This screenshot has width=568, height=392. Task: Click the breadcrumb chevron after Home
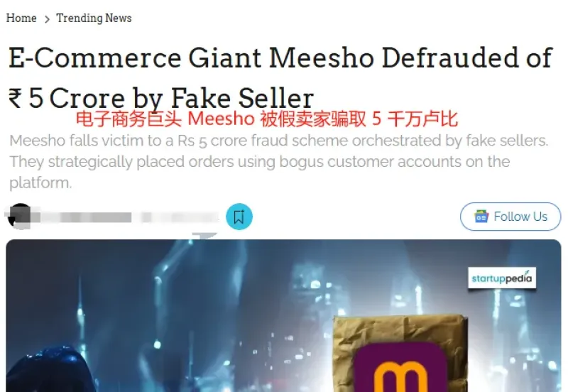47,19
